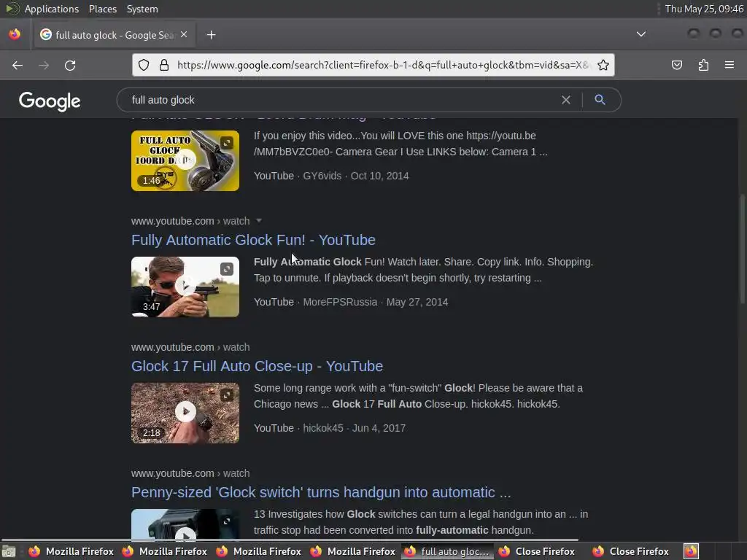Play button on the hickok45 2:18 video

pos(185,411)
